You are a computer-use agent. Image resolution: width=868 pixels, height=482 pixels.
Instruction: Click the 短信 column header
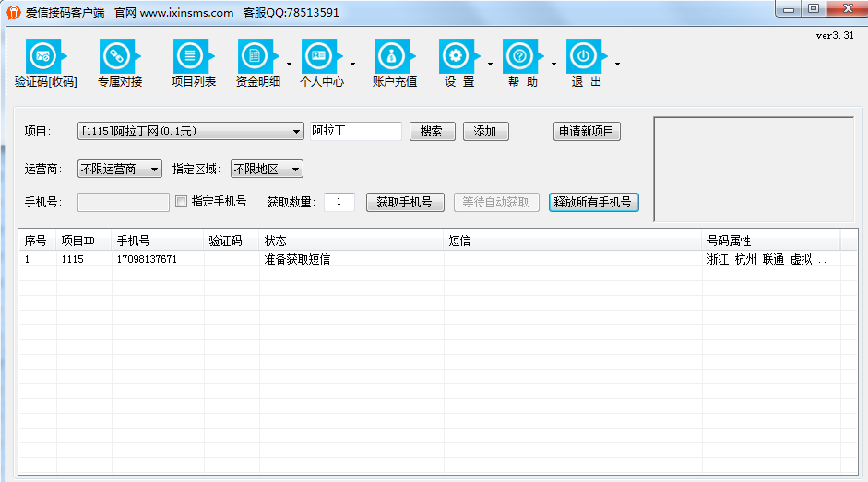(573, 241)
